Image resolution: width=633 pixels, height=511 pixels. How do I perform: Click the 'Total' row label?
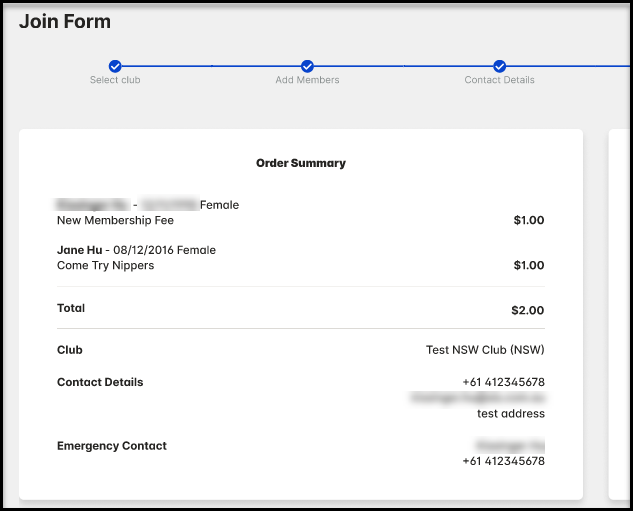pos(71,309)
